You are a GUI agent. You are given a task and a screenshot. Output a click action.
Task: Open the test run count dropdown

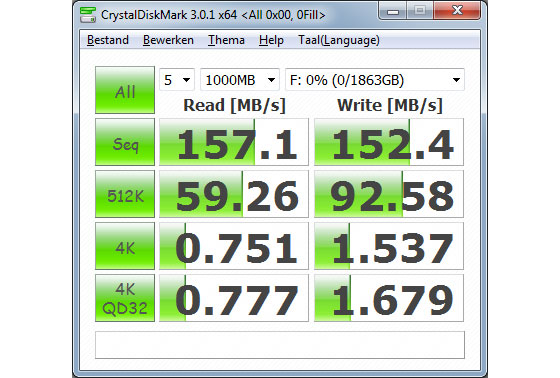(x=177, y=80)
